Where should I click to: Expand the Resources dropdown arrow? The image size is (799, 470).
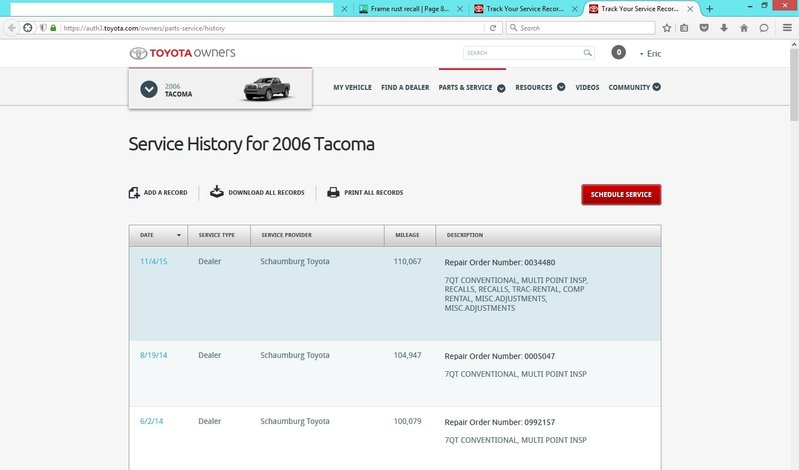coord(561,87)
